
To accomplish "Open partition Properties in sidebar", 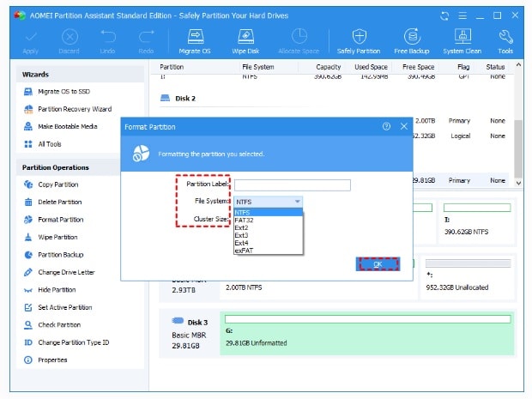I will 45,360.
